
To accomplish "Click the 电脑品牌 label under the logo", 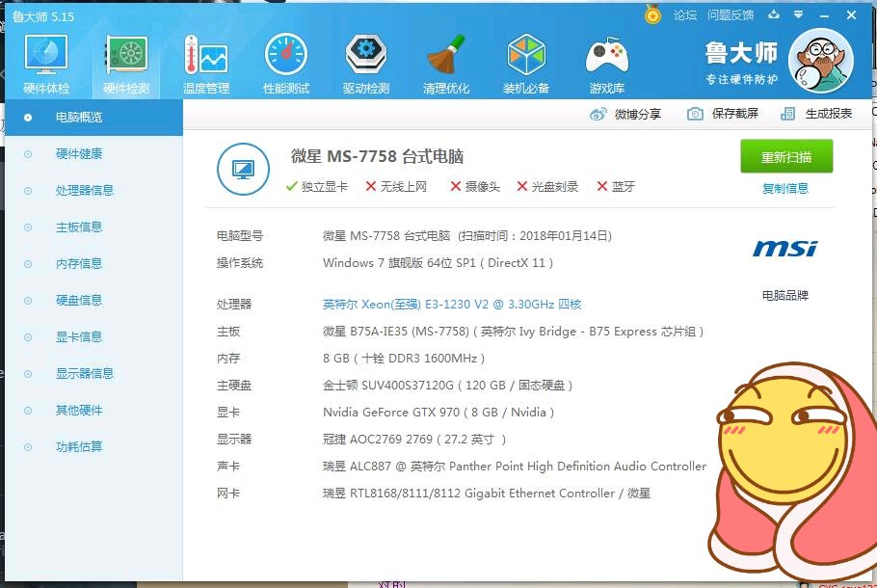I will tap(785, 295).
